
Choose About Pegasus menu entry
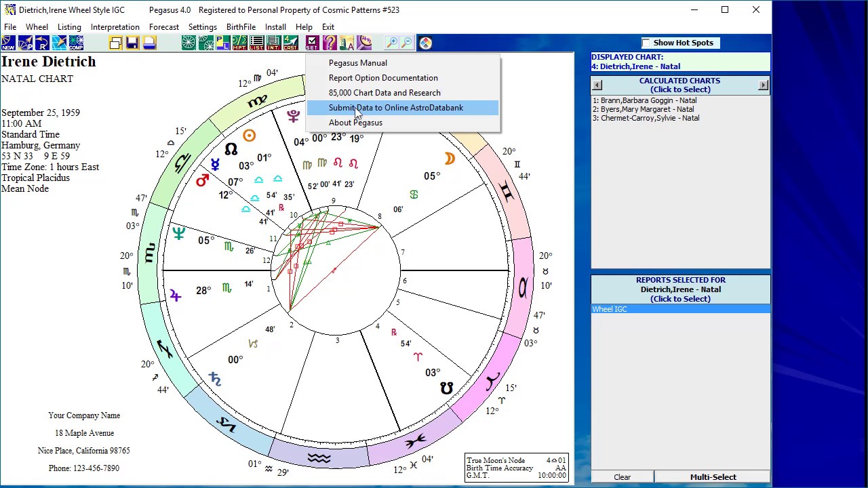click(x=403, y=123)
